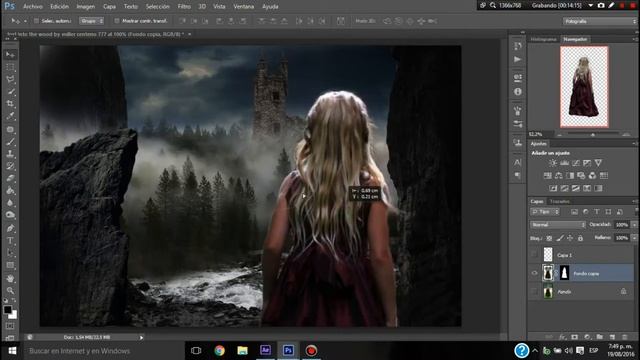Click the foreground color swatch

click(7, 310)
